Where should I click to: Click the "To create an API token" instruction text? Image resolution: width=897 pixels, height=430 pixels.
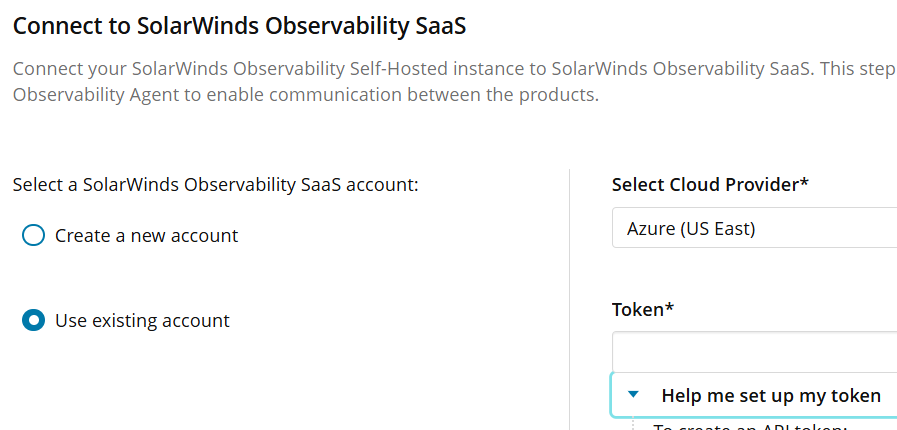pyautogui.click(x=750, y=427)
